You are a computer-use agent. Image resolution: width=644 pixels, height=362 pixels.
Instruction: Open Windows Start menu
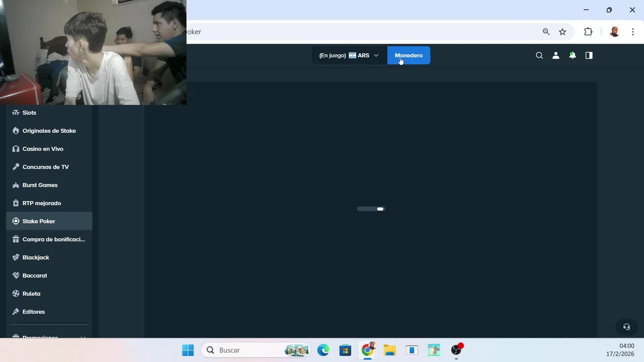coord(188,350)
